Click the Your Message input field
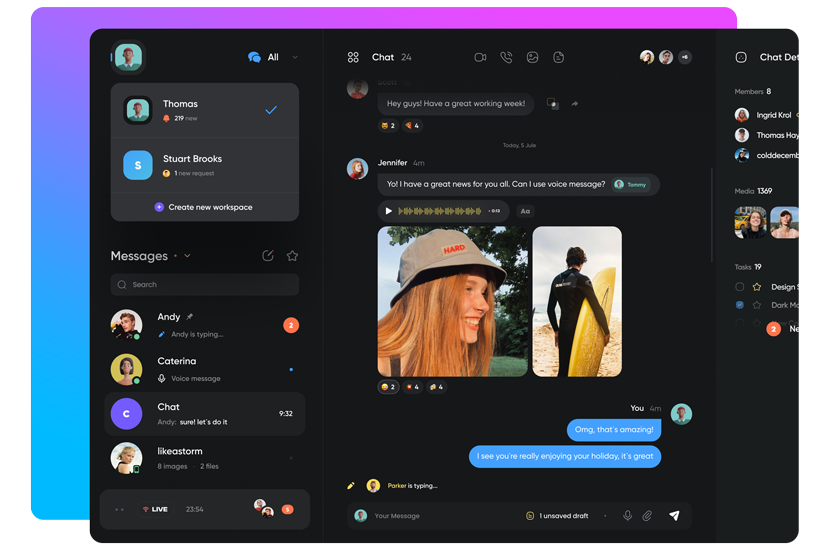Image resolution: width=826 pixels, height=551 pixels. point(442,516)
